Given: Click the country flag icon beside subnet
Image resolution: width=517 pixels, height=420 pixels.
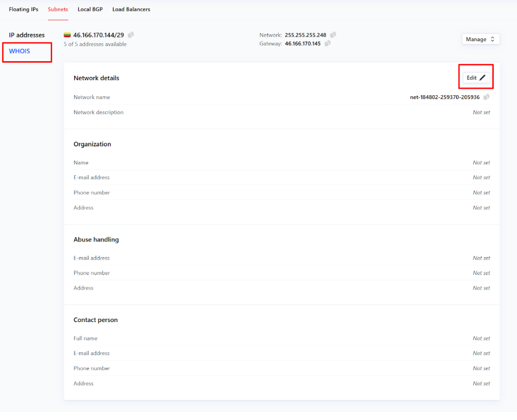Looking at the screenshot, I should 67,35.
